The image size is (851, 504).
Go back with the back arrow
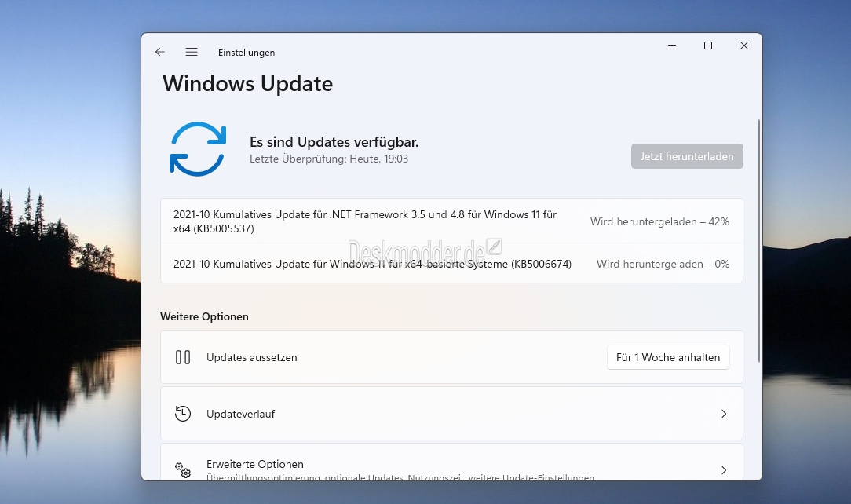(159, 52)
